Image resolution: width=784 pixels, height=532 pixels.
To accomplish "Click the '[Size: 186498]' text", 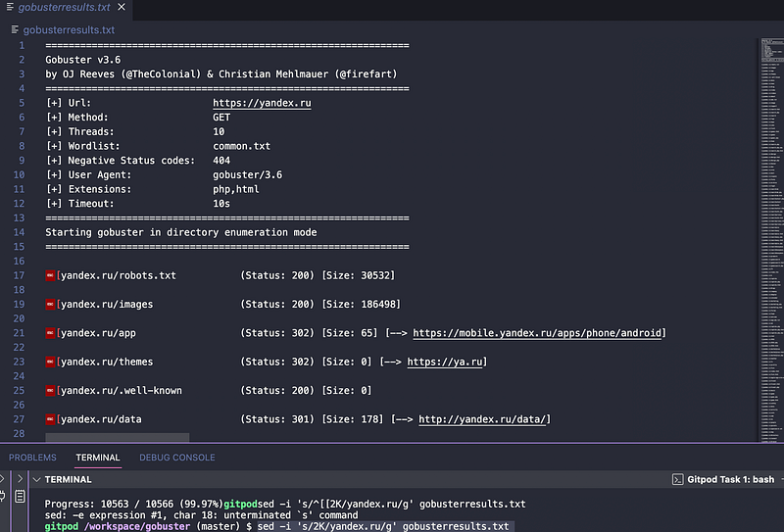I will (x=361, y=305).
